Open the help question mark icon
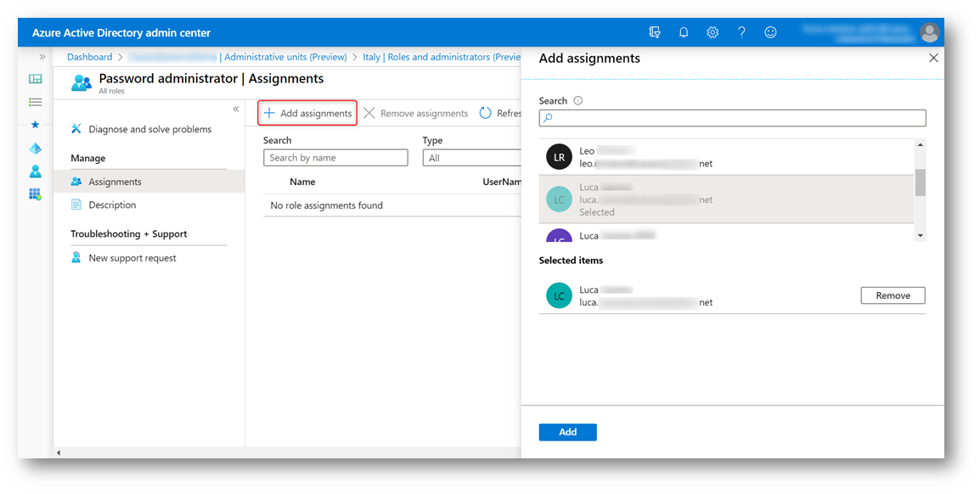980x494 pixels. [741, 32]
